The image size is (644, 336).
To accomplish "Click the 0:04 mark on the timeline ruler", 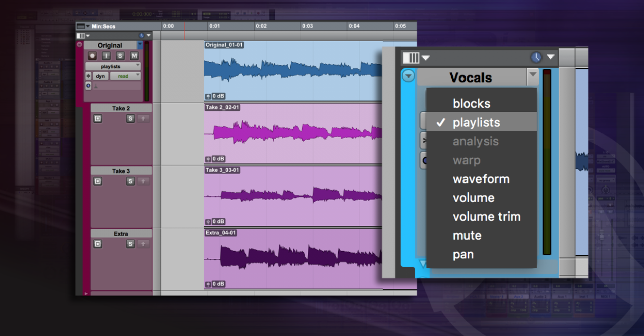I will [354, 26].
